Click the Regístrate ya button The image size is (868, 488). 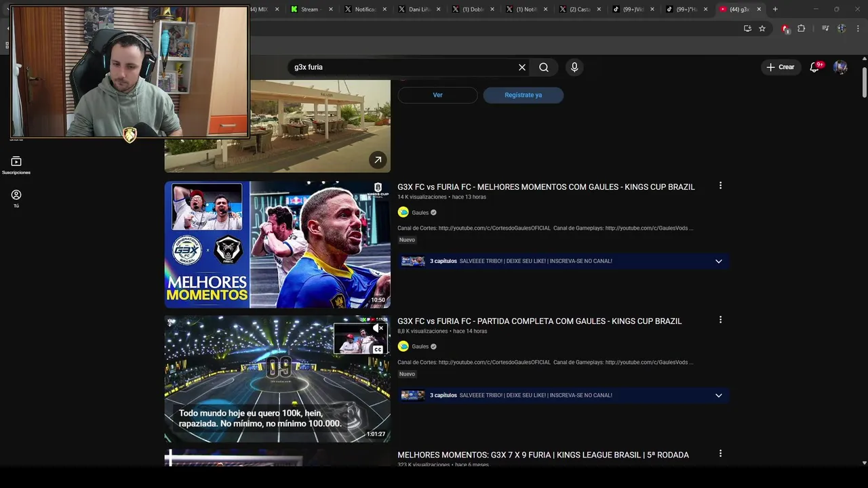coord(523,95)
